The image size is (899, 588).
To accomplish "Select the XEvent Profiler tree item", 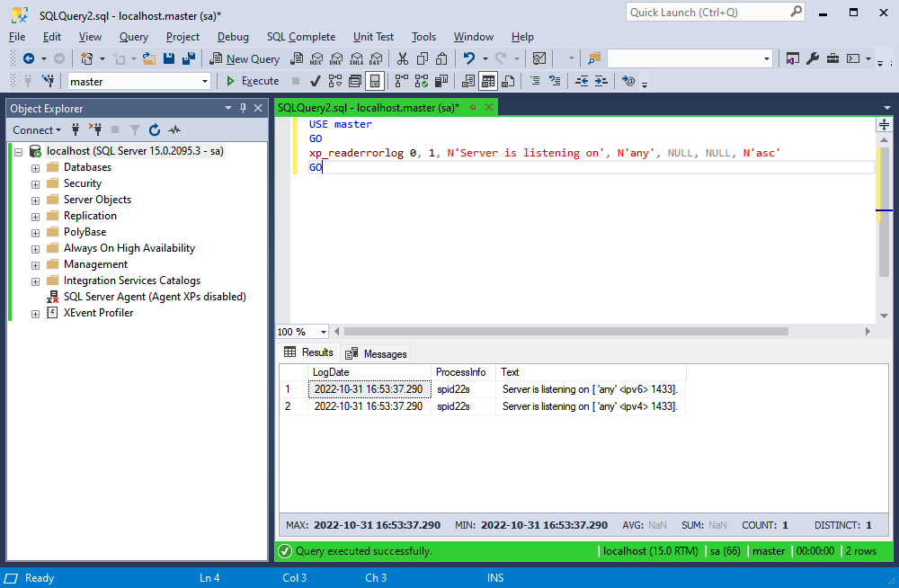I will tap(98, 313).
